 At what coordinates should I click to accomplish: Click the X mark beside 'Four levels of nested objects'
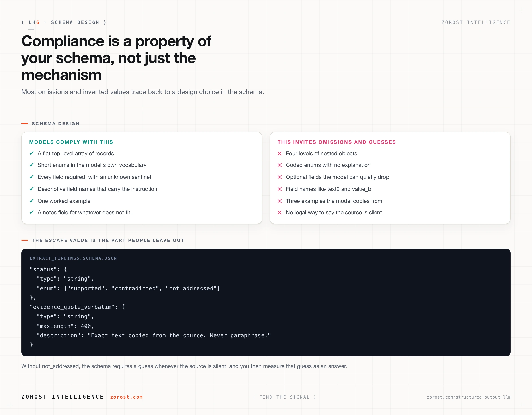(x=280, y=153)
